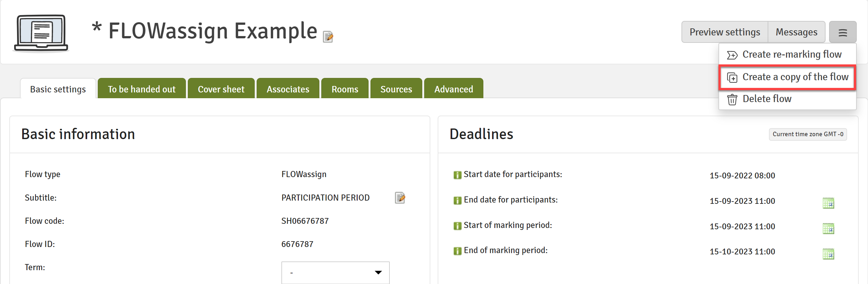868x284 pixels.
Task: Click info icon beside Start date for participants
Action: point(457,175)
